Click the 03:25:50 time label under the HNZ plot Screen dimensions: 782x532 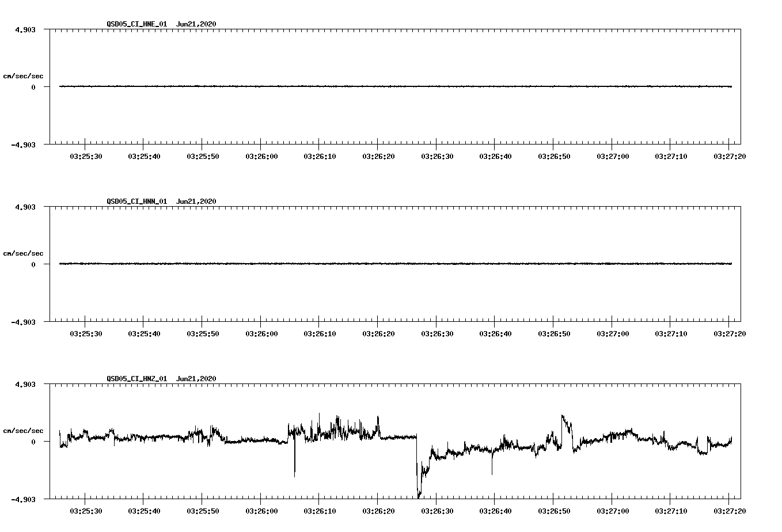203,511
